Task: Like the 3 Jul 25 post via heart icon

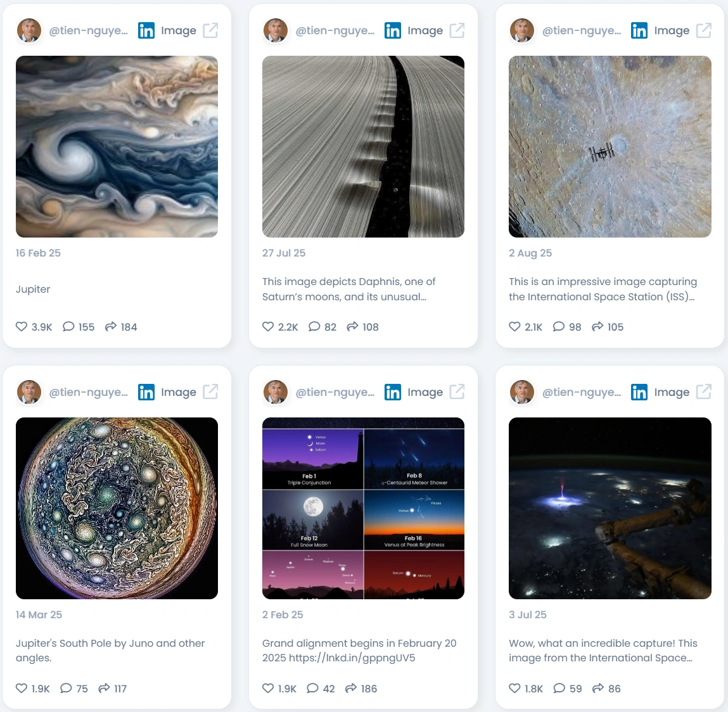Action: point(514,688)
